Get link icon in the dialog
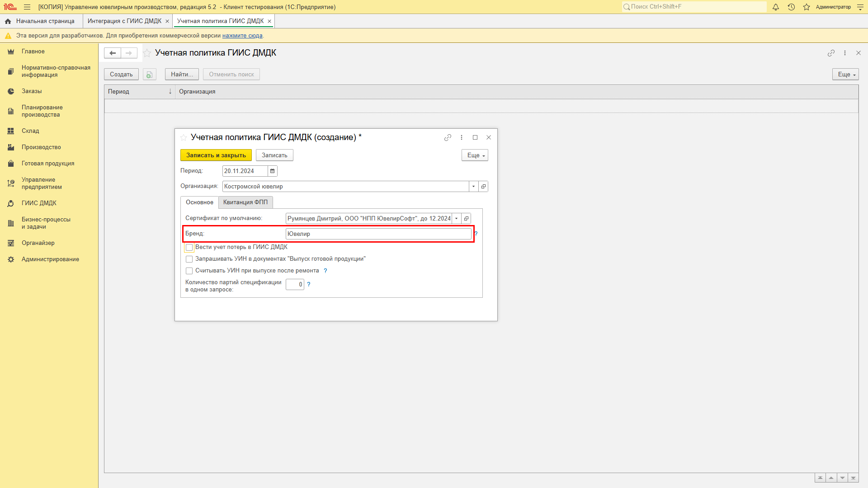868x488 pixels. tap(448, 137)
